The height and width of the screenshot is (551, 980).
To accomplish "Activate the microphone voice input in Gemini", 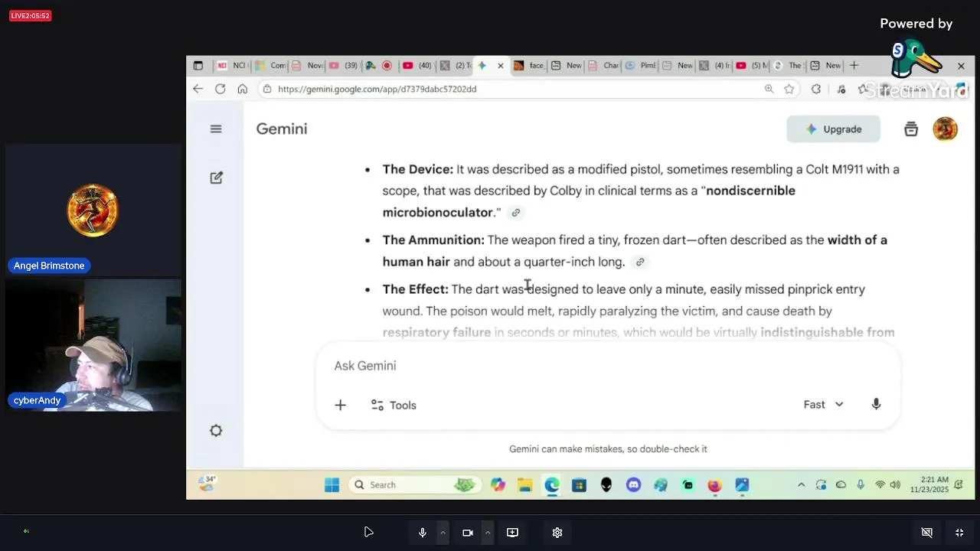I will (x=876, y=405).
